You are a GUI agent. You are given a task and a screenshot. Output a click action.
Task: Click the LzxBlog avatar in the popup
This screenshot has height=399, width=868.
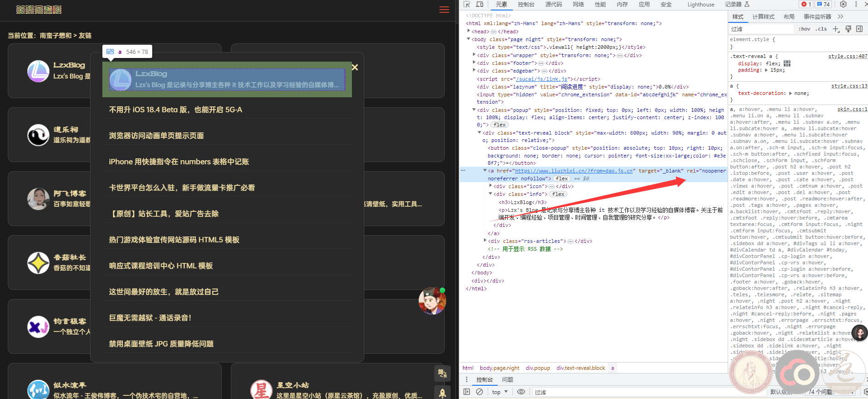coord(121,79)
